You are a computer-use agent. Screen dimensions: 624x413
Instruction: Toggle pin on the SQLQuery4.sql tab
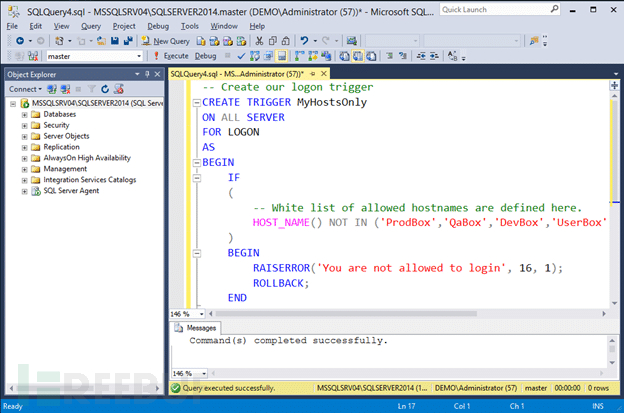tap(313, 74)
